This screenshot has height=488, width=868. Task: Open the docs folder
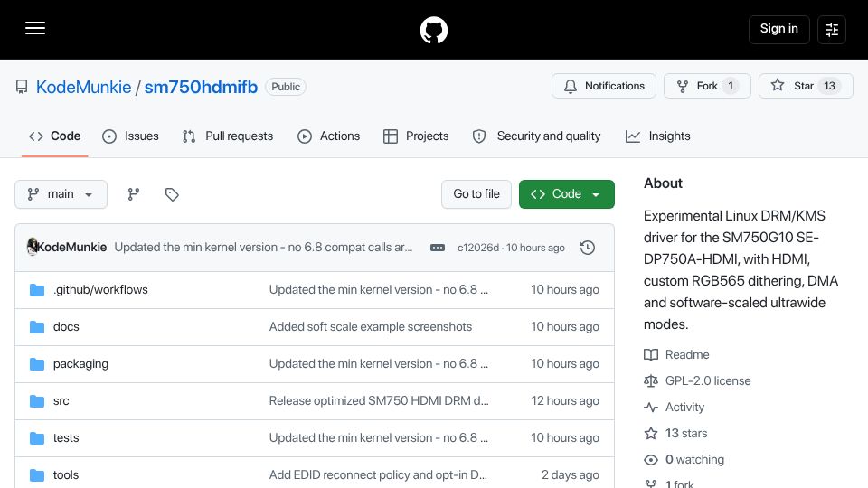66,326
